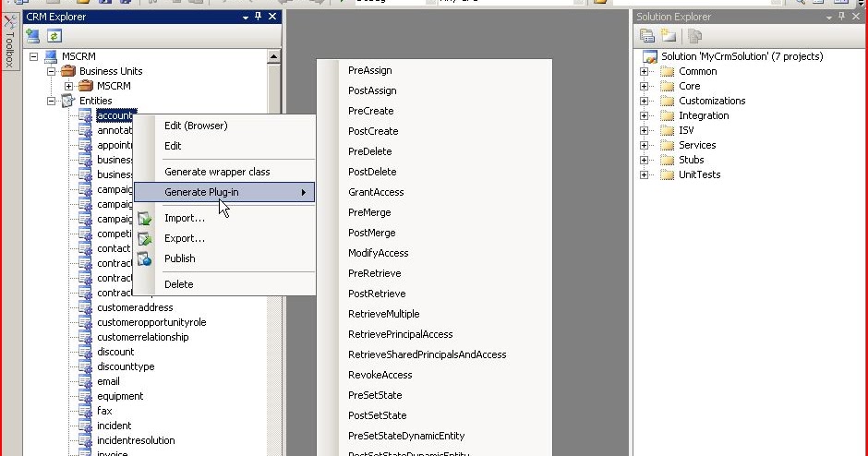Choose Edit (Browser) from the context menu
The width and height of the screenshot is (868, 456).
click(x=224, y=126)
